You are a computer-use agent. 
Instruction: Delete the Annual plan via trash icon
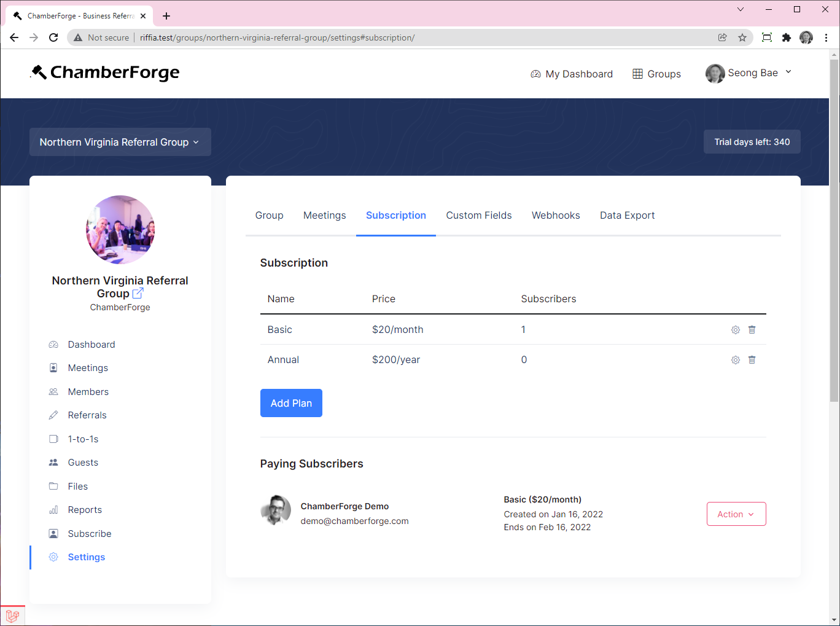click(752, 359)
